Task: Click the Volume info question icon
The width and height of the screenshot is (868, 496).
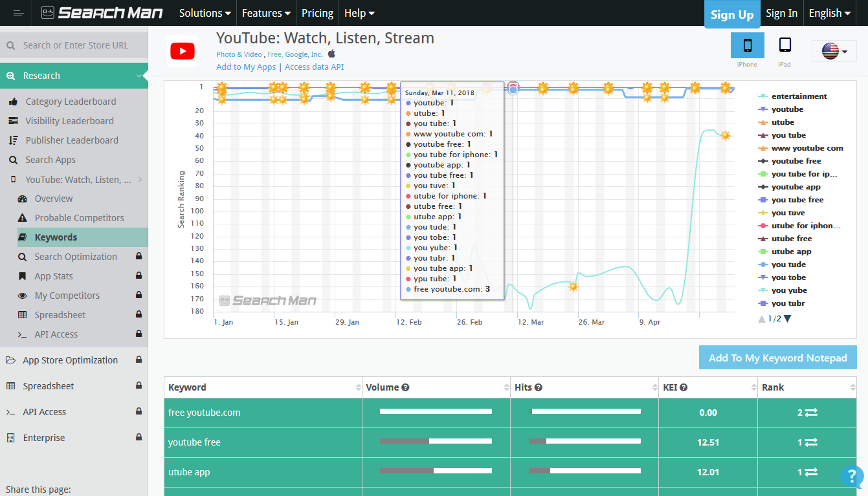Action: [405, 388]
